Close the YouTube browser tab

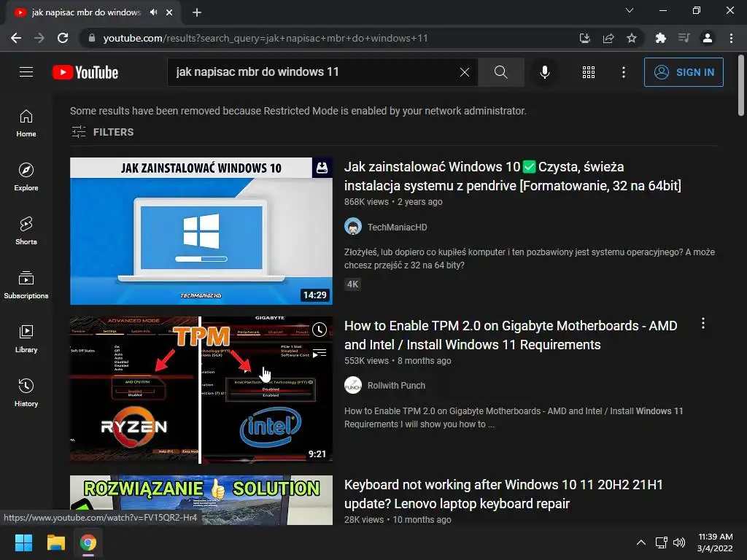tap(169, 12)
